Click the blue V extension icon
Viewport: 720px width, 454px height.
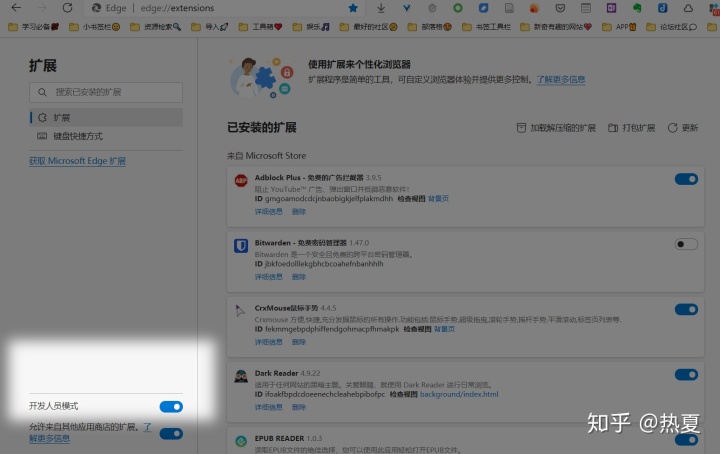[x=406, y=8]
